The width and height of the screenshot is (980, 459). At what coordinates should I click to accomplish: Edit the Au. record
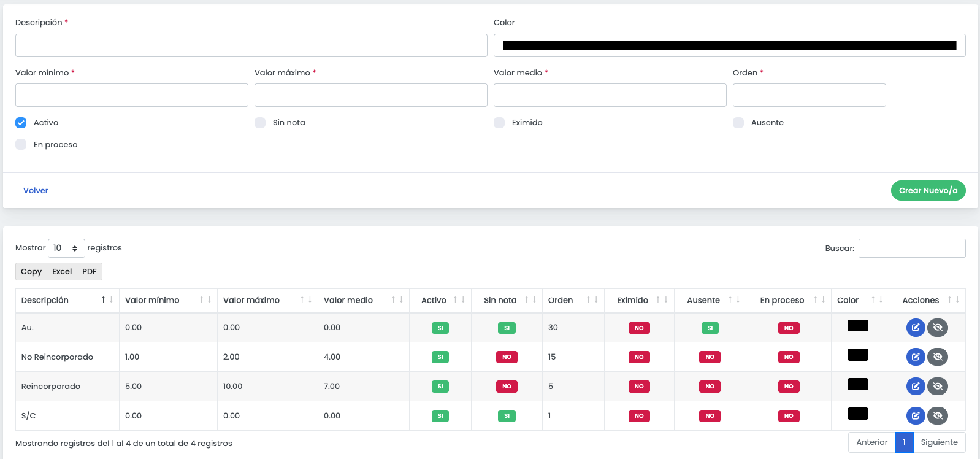point(916,328)
